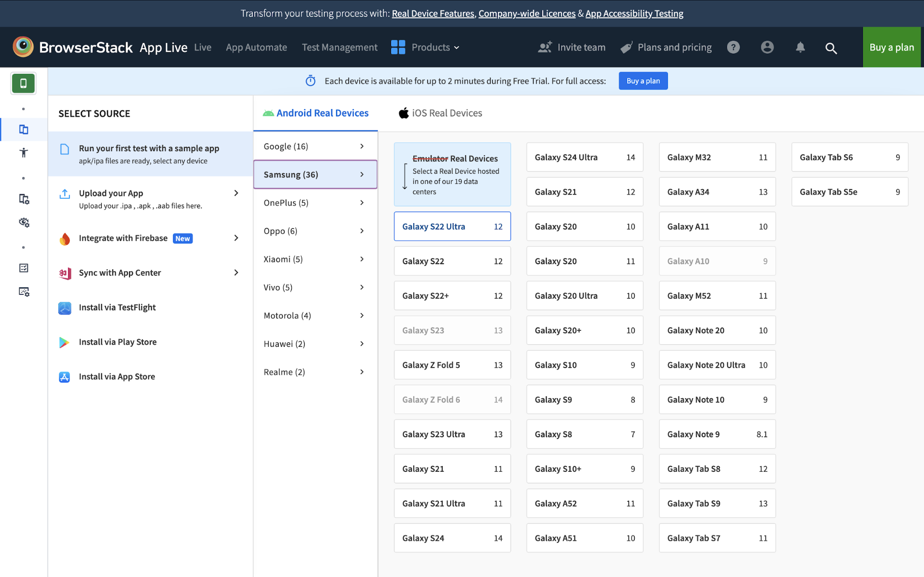Click the BrowserStack logo icon

pos(23,47)
